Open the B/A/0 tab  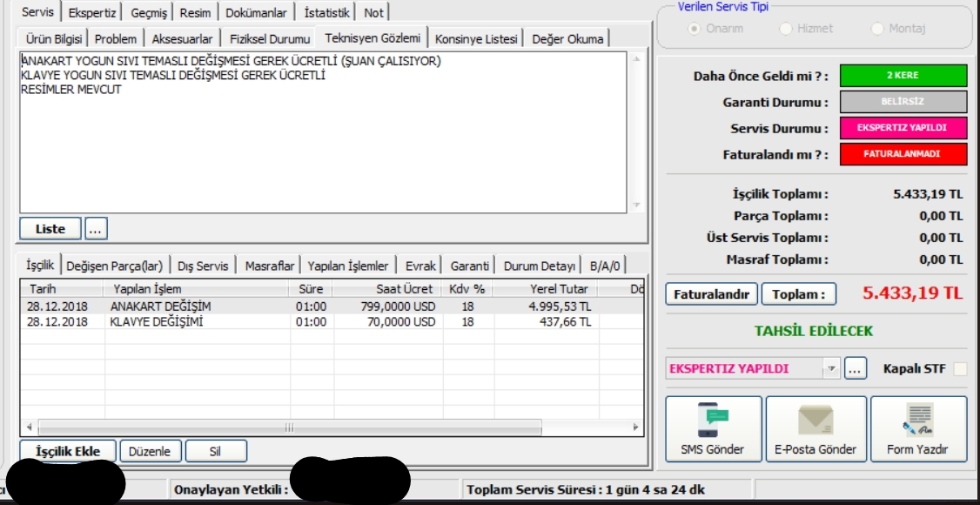pyautogui.click(x=604, y=266)
